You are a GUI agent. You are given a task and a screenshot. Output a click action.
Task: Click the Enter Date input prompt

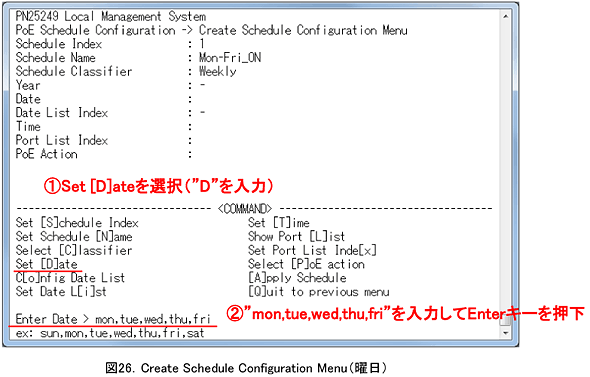point(113,319)
